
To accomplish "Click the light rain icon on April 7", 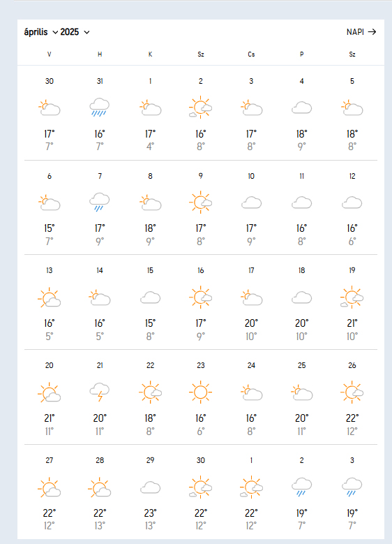I will 100,202.
